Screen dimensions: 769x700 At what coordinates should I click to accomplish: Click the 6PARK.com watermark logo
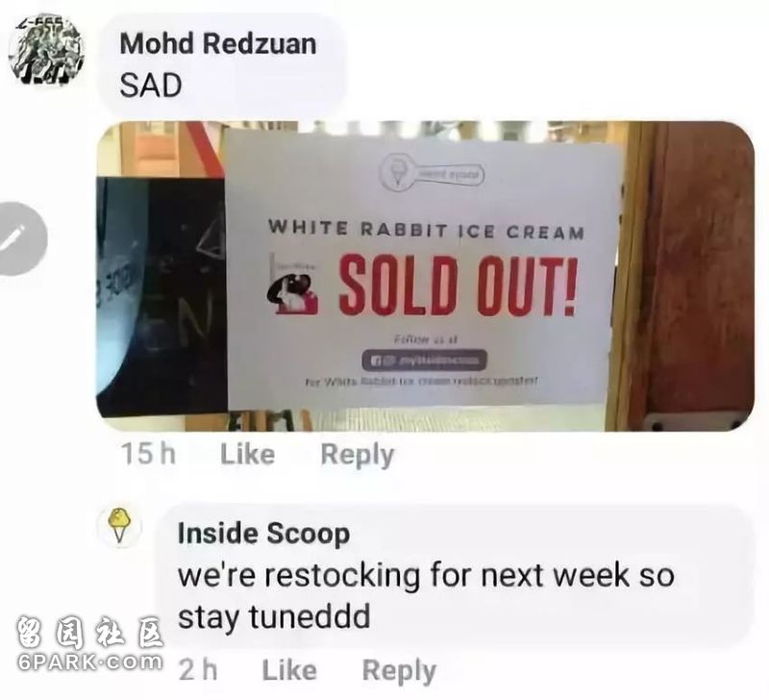89,644
